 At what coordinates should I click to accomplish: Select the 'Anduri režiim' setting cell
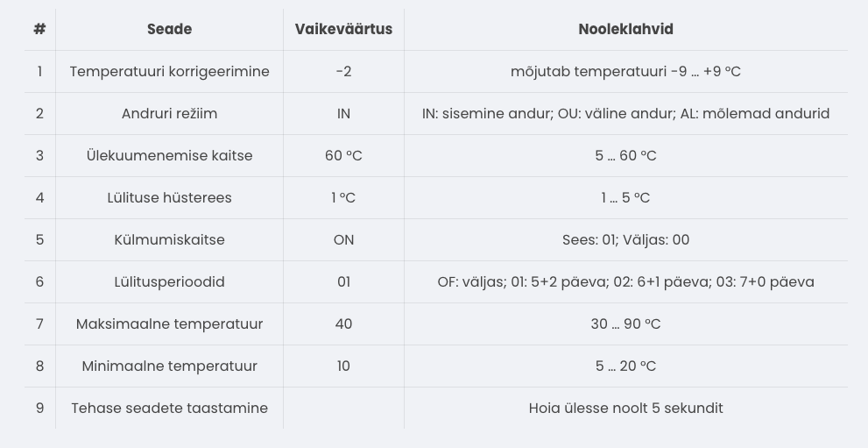pos(169,113)
